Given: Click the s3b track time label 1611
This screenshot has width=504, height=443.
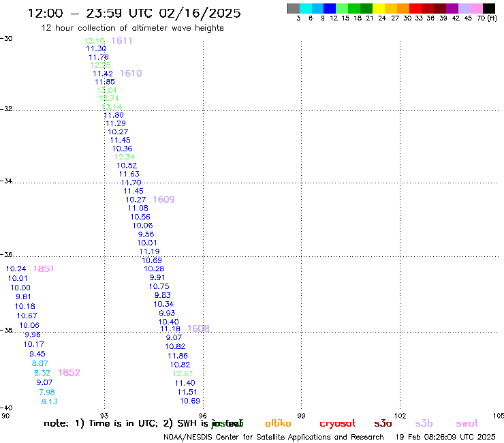Looking at the screenshot, I should (122, 40).
